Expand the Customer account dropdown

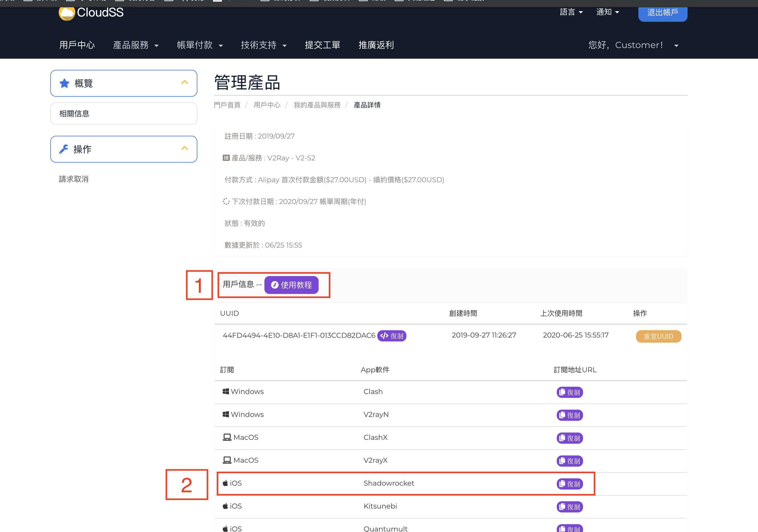coord(633,45)
